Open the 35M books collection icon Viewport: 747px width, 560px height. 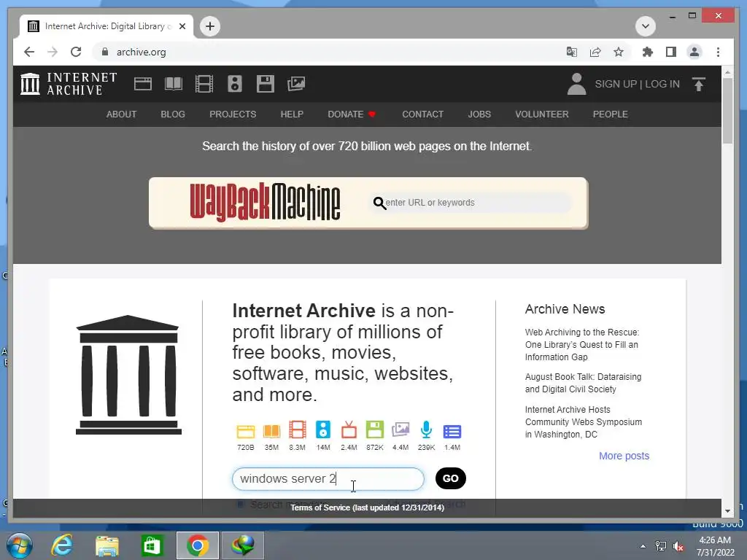tap(271, 431)
